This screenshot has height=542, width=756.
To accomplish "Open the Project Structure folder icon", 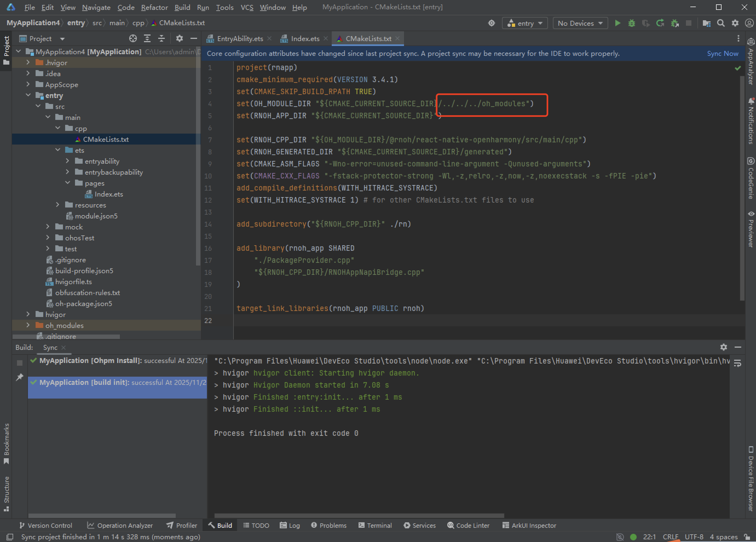I will click(706, 23).
